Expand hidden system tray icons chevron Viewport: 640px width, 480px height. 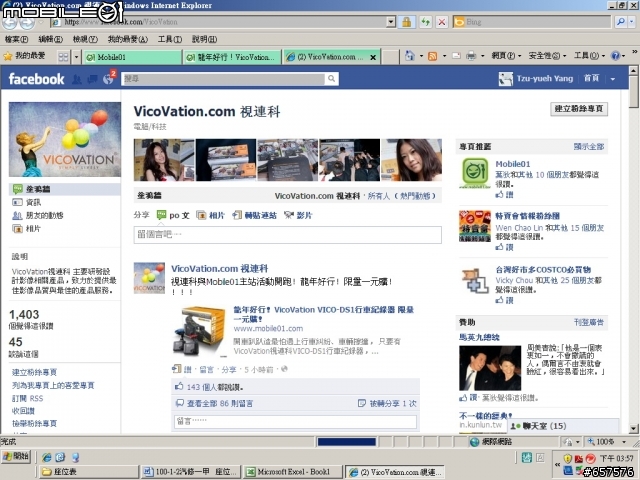[557, 464]
